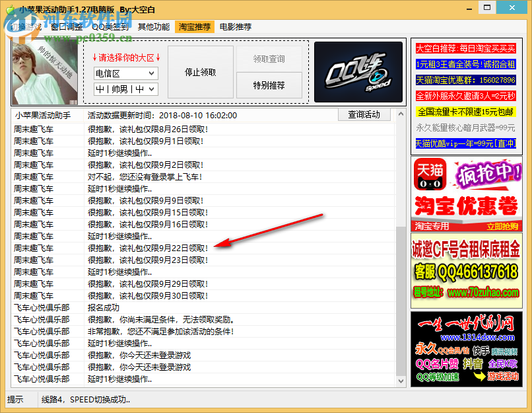The image size is (532, 413).
Task: Click the user avatar photo
Action: point(45,72)
